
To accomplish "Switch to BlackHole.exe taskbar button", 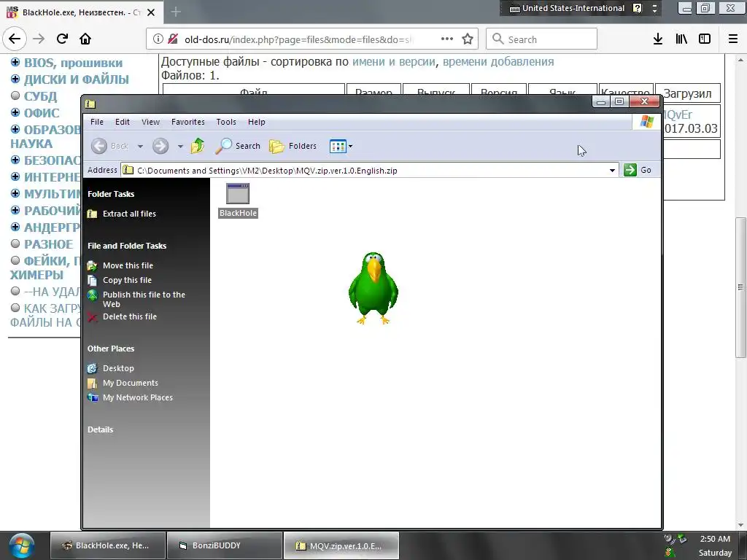I will point(108,545).
